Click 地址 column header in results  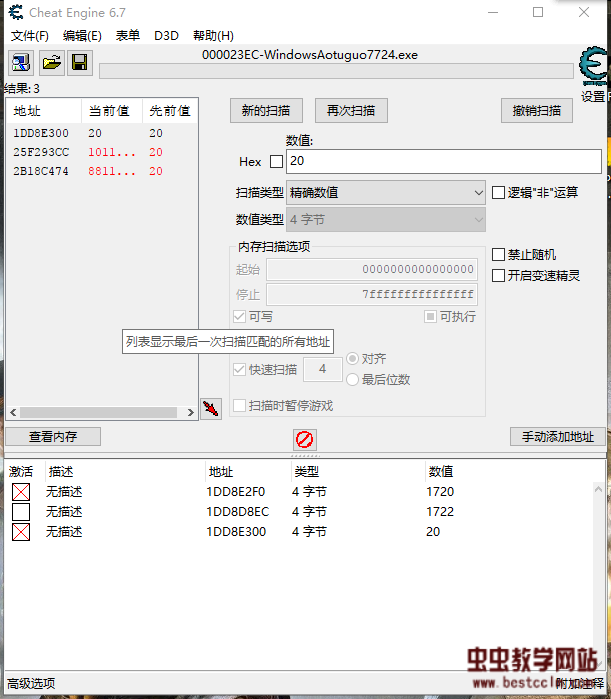pos(44,111)
